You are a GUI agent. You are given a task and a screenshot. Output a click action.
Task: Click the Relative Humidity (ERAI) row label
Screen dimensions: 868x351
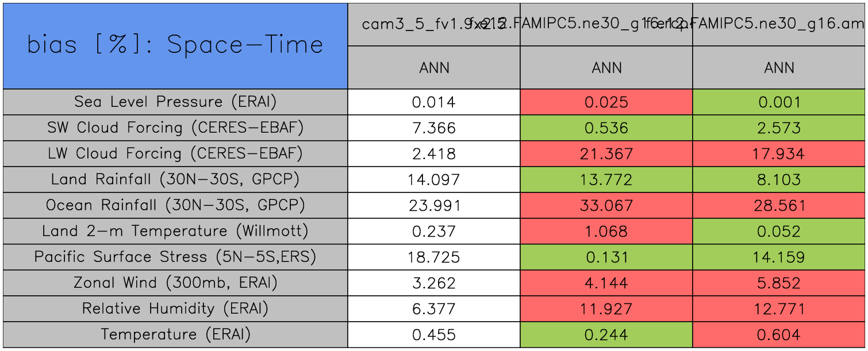(x=175, y=309)
